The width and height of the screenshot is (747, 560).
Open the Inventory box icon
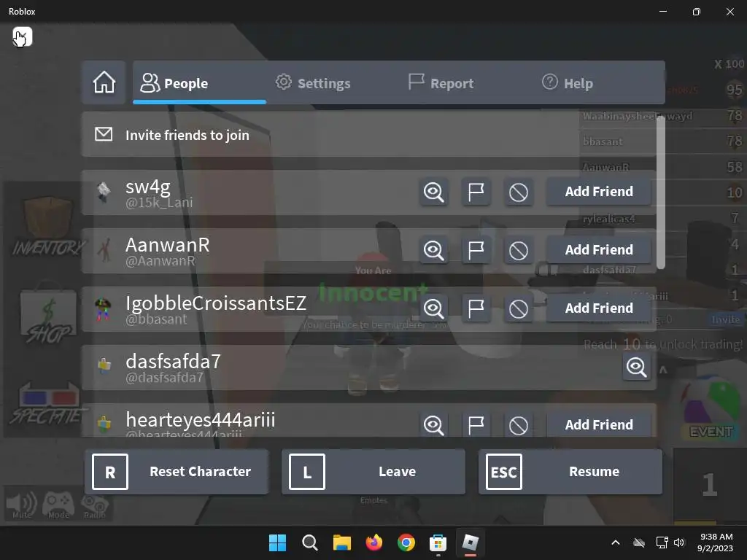coord(47,226)
